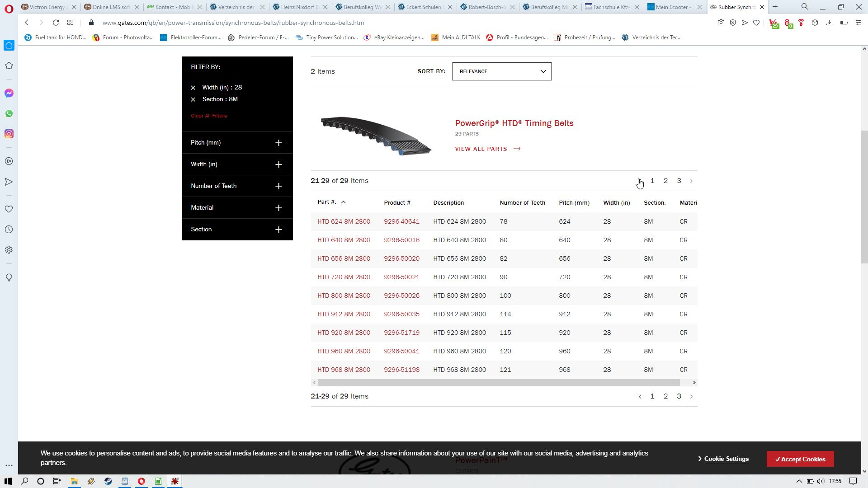
Task: Remove the Width (in) : 28 filter
Action: click(193, 88)
